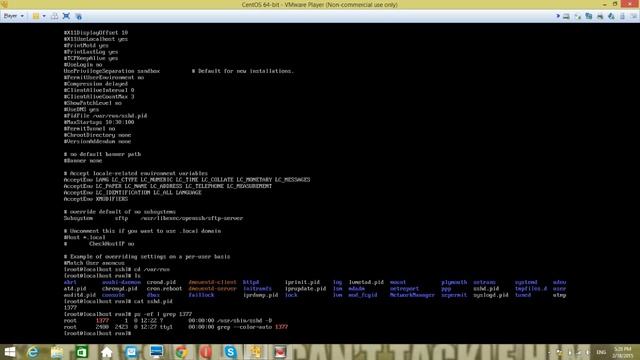Click the Unity mode toolbar icon
This screenshot has height=360, width=640.
click(79, 16)
